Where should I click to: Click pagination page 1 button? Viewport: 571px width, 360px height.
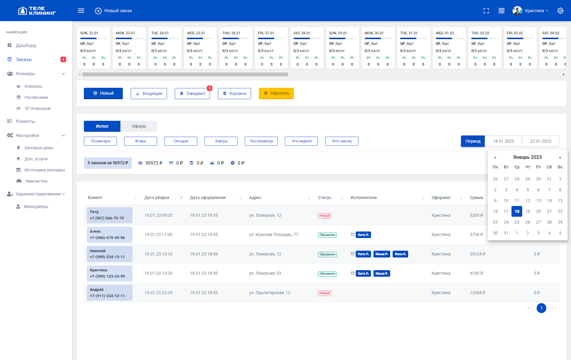(x=541, y=308)
